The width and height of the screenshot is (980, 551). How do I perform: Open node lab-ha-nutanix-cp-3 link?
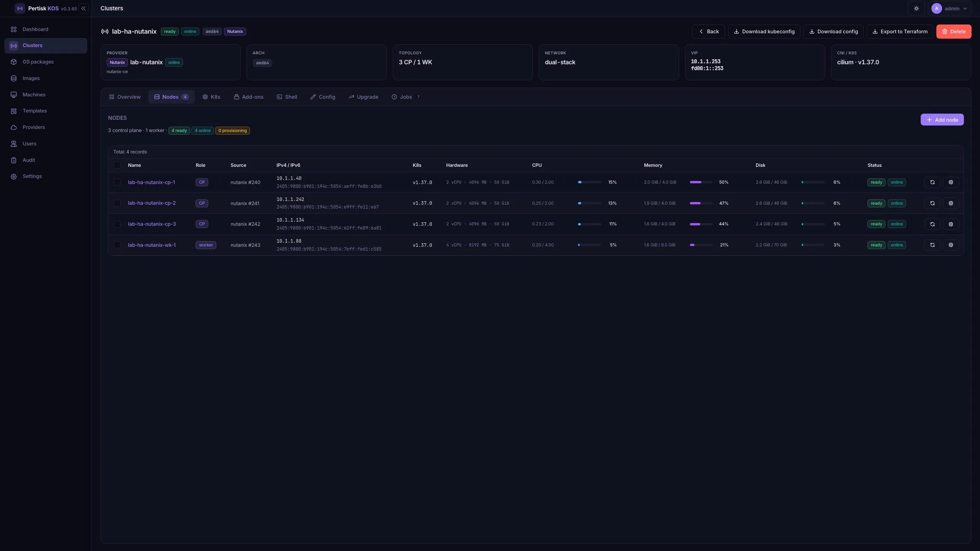tap(152, 224)
